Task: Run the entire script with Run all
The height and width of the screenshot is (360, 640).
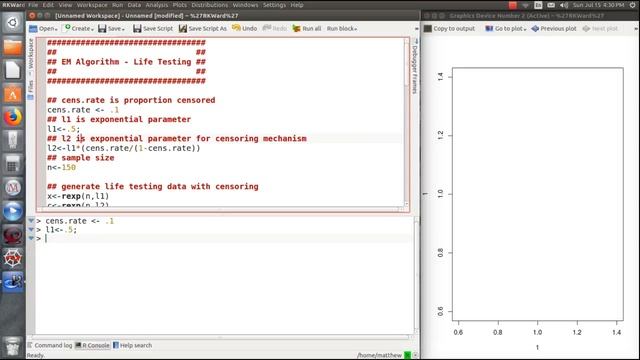Action: [307, 29]
